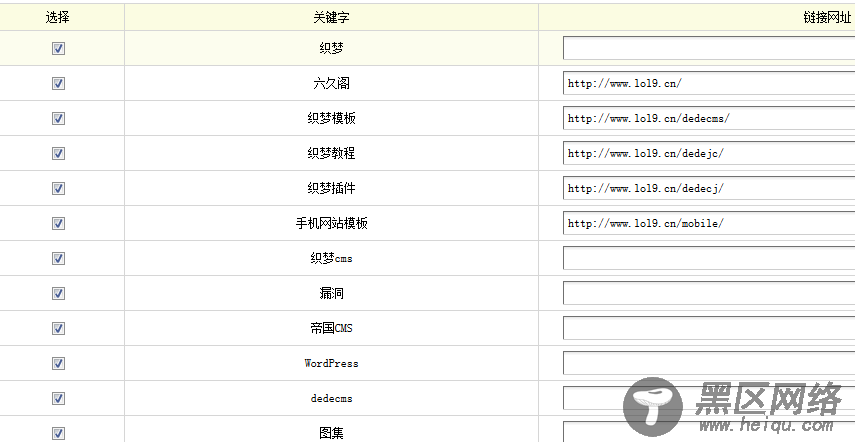Viewport: 855px width, 442px height.
Task: Select the keyword text dedecms
Action: [x=331, y=398]
